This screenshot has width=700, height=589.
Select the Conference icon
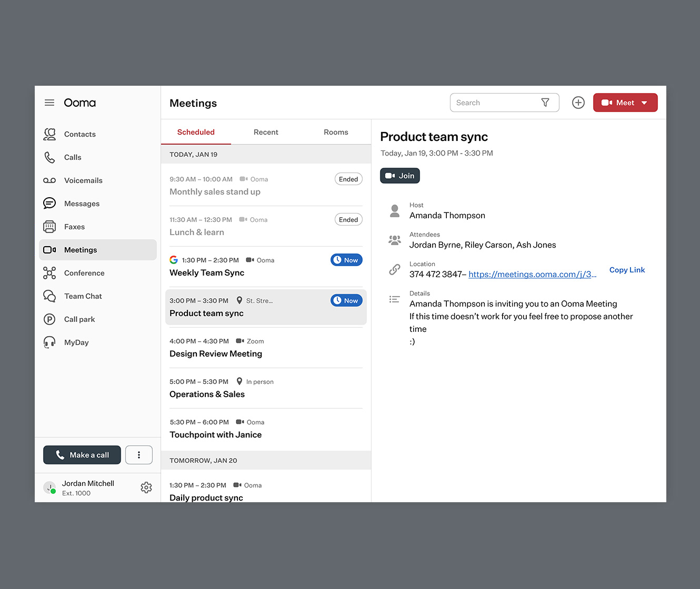coord(49,273)
